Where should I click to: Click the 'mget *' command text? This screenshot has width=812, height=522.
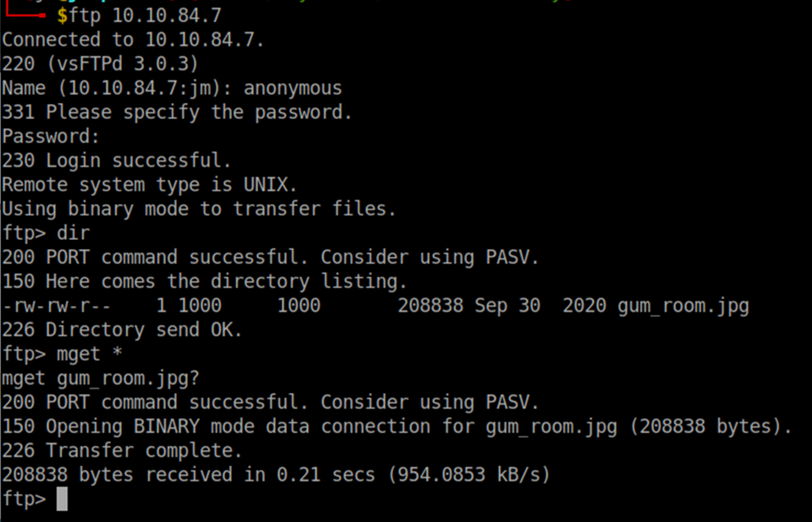point(89,354)
